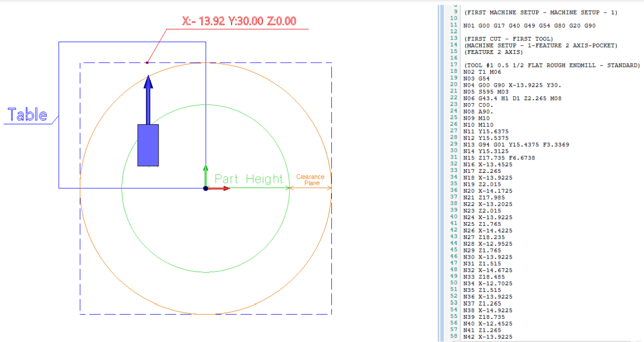Select code line N20 X-14.1725
Screen dimensions: 644x342
488,191
